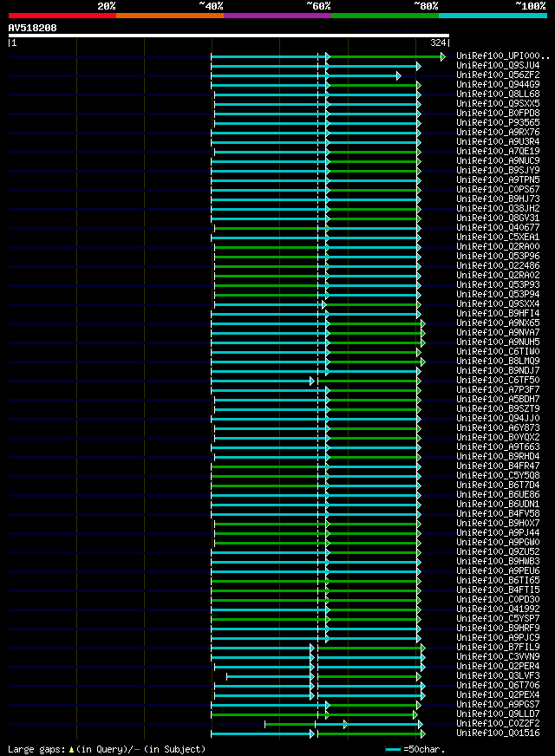
Task: Click UniRef100_A9NUC9 label
Action: pyautogui.click(x=498, y=161)
